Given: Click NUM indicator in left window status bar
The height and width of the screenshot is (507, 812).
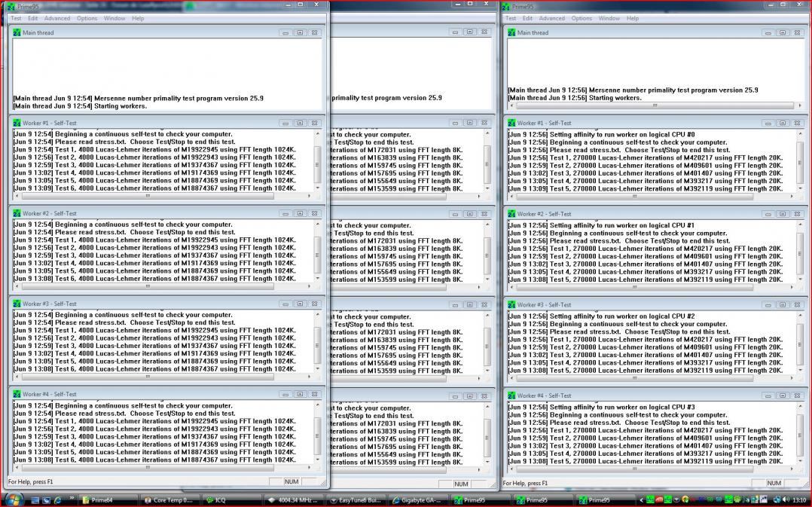Looking at the screenshot, I should pos(292,481).
